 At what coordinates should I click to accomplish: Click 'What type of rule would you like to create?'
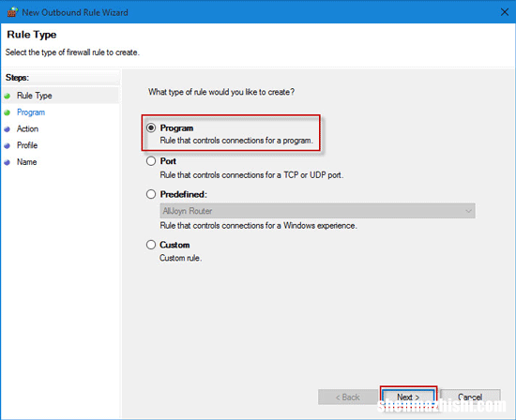click(221, 92)
